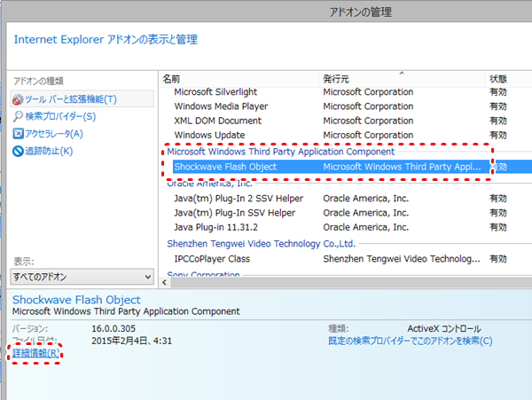Select the Toolbars and Extensions gear icon
Screen dimensions: 532x400
[x=18, y=99]
